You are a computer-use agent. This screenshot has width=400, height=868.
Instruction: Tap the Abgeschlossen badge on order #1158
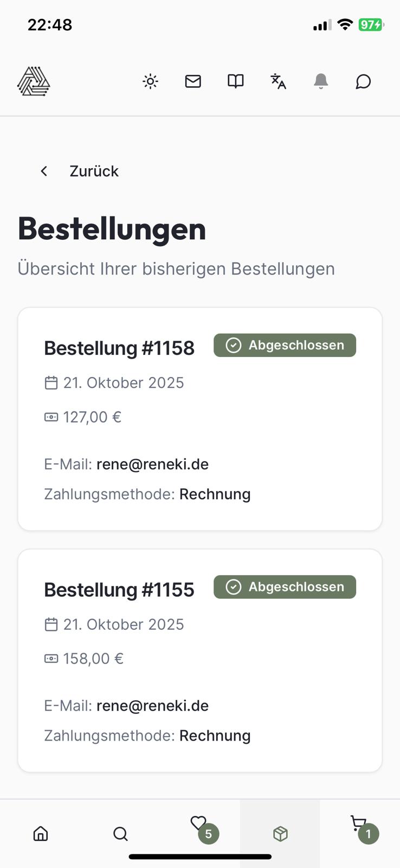[x=285, y=346]
